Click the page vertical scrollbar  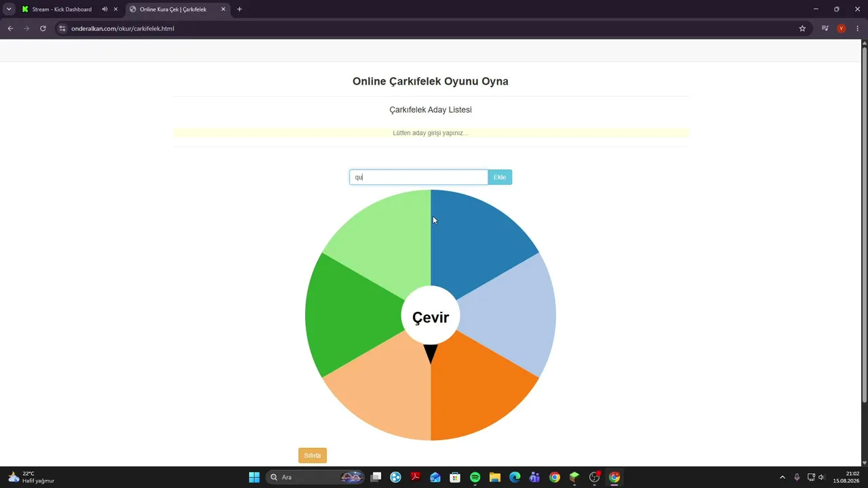tap(864, 224)
